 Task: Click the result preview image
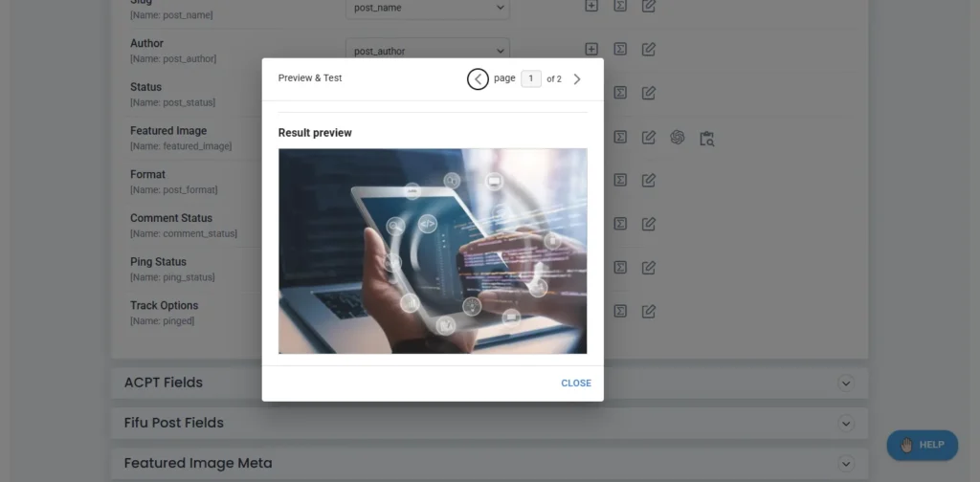(433, 251)
